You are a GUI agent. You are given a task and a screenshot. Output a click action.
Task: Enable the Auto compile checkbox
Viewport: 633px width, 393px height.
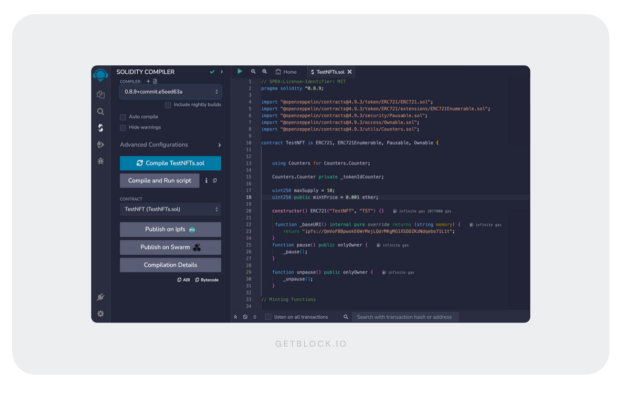123,117
